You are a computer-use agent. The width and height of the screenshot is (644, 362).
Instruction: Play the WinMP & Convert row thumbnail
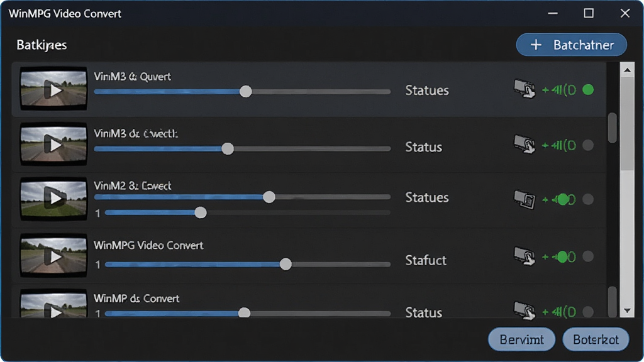(x=54, y=304)
